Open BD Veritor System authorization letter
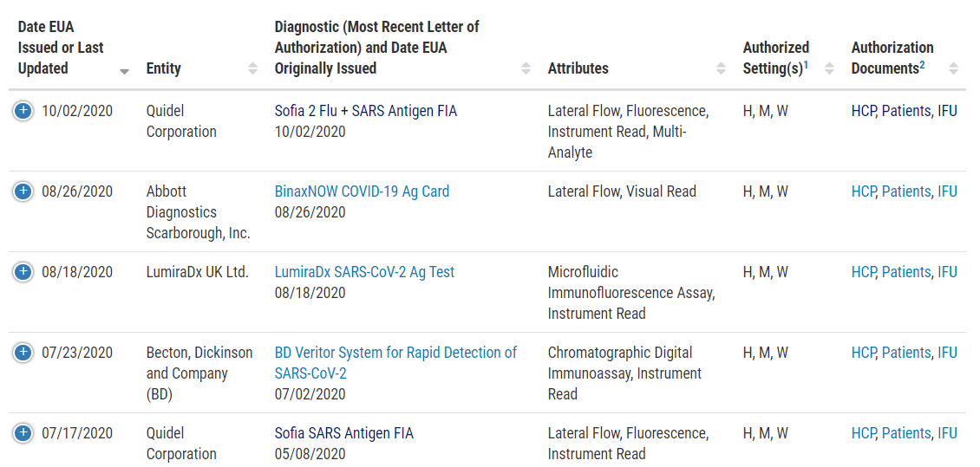The height and width of the screenshot is (467, 980). pos(395,363)
